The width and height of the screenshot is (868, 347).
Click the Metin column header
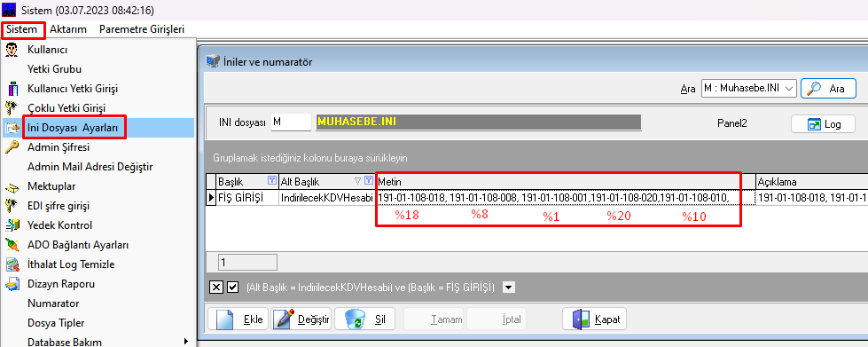tap(565, 181)
